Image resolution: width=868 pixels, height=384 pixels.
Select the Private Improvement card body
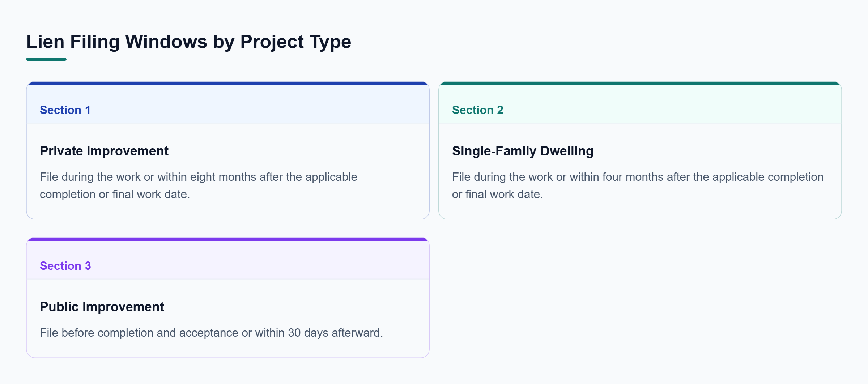tap(228, 171)
